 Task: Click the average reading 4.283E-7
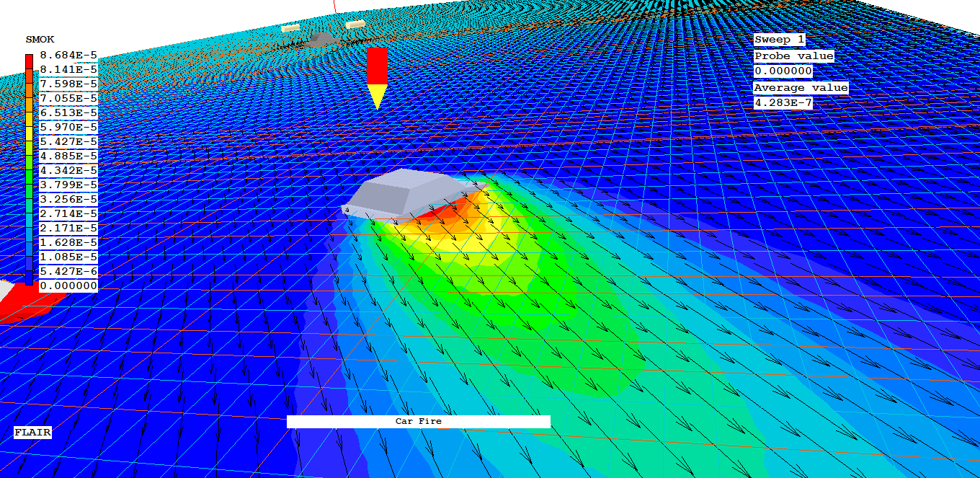[783, 103]
